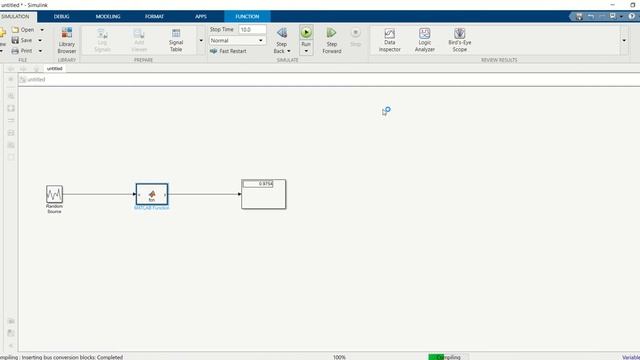This screenshot has height=360, width=640.
Task: Click the Stop Time input field
Action: [x=252, y=29]
